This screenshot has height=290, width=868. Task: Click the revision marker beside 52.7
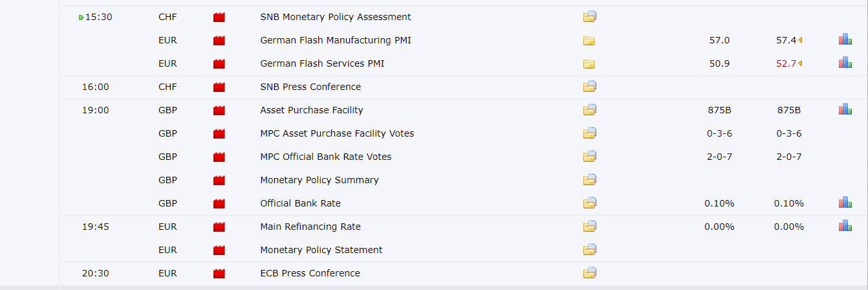pos(800,63)
